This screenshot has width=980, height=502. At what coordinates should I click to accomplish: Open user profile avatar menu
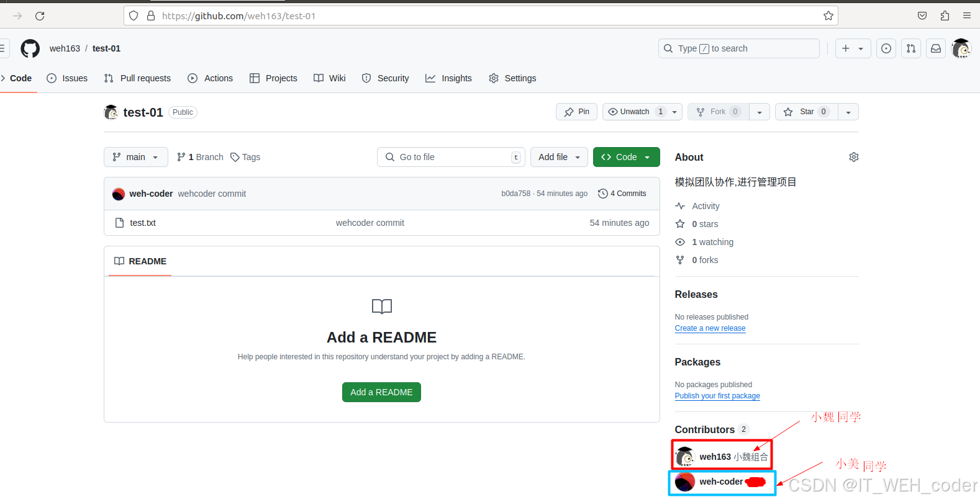point(961,48)
